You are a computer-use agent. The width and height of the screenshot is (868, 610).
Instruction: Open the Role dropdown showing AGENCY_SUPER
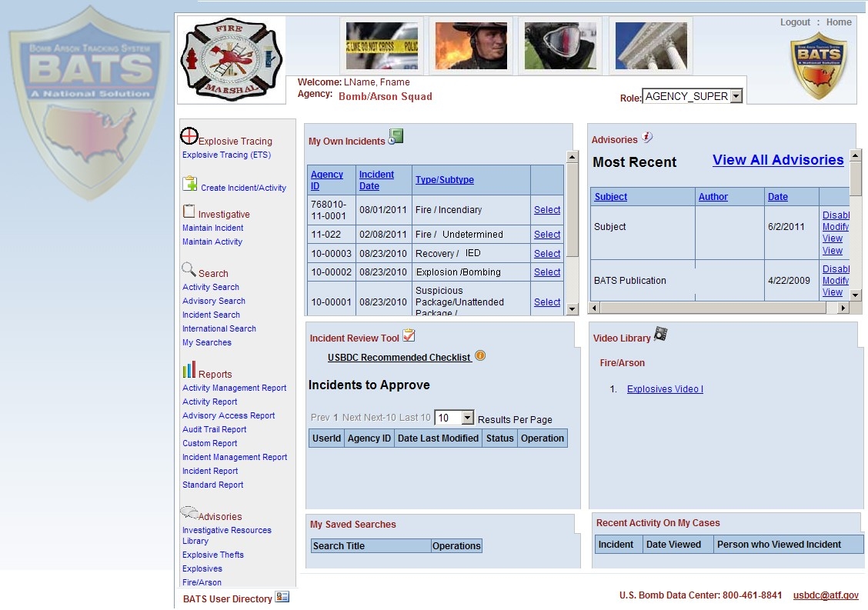(736, 96)
